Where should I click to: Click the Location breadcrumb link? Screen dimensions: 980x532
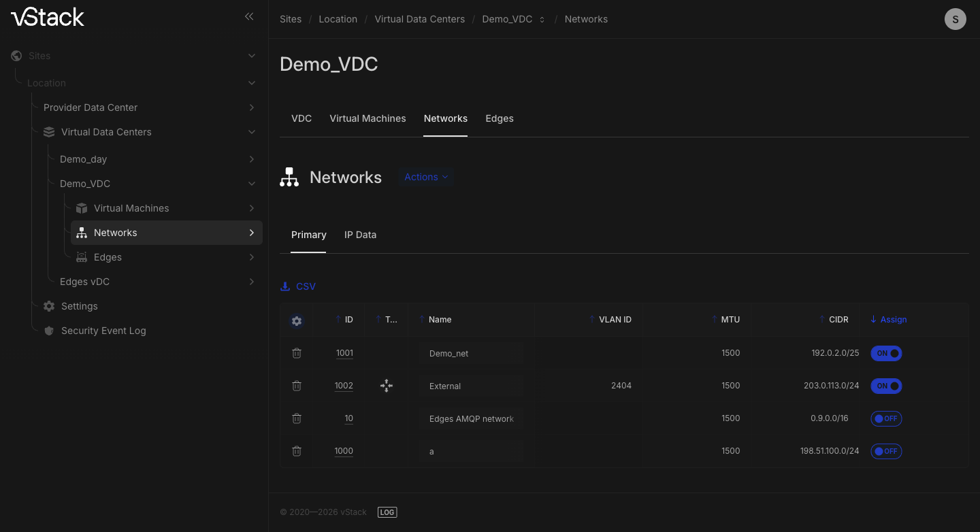(338, 19)
